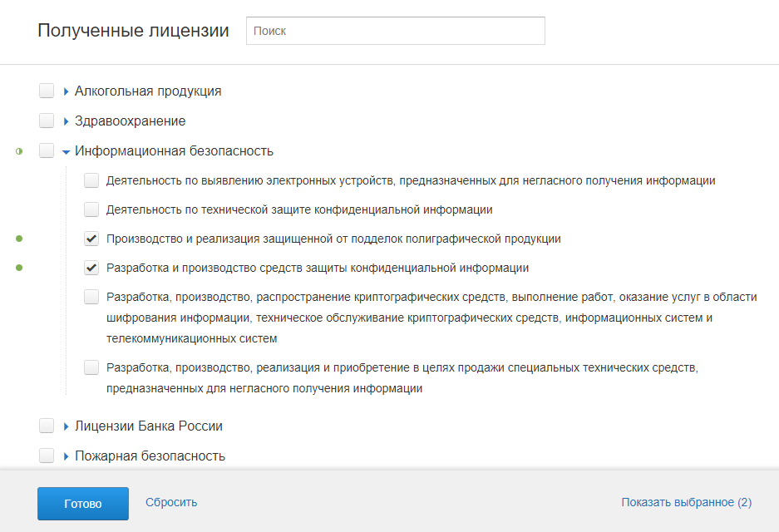Image resolution: width=779 pixels, height=532 pixels.
Task: Check the криптографических средств license checkbox
Action: click(91, 297)
